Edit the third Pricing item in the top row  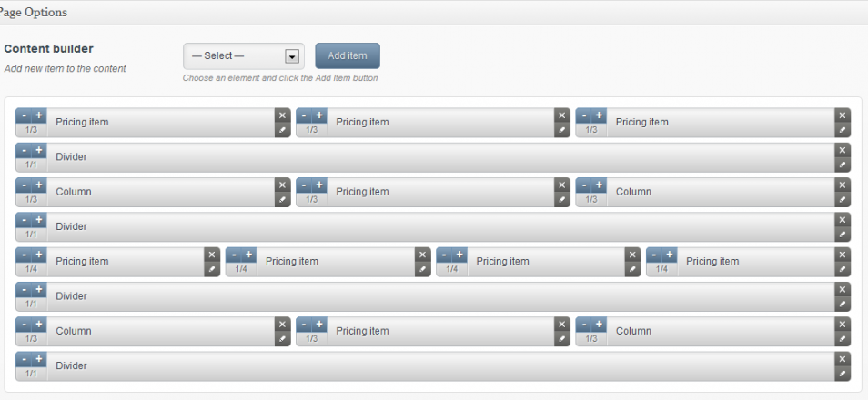[843, 130]
